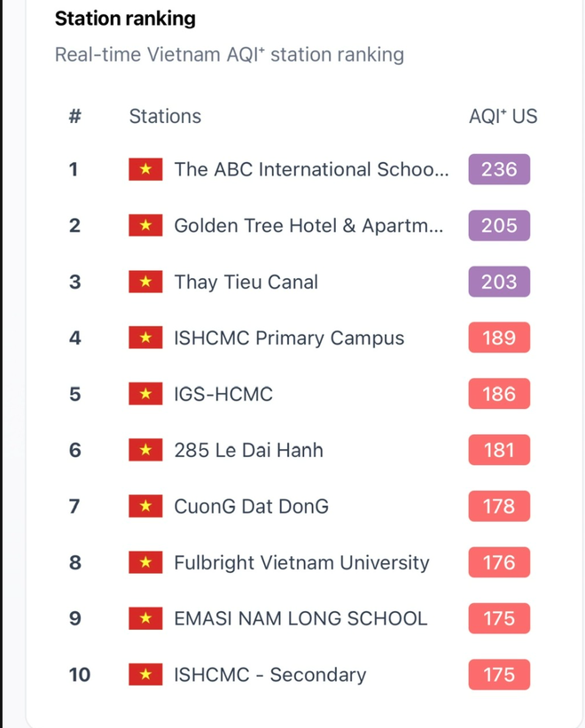The width and height of the screenshot is (585, 728).
Task: Click the flag beside ISHCMC Primary Campus
Action: (145, 338)
